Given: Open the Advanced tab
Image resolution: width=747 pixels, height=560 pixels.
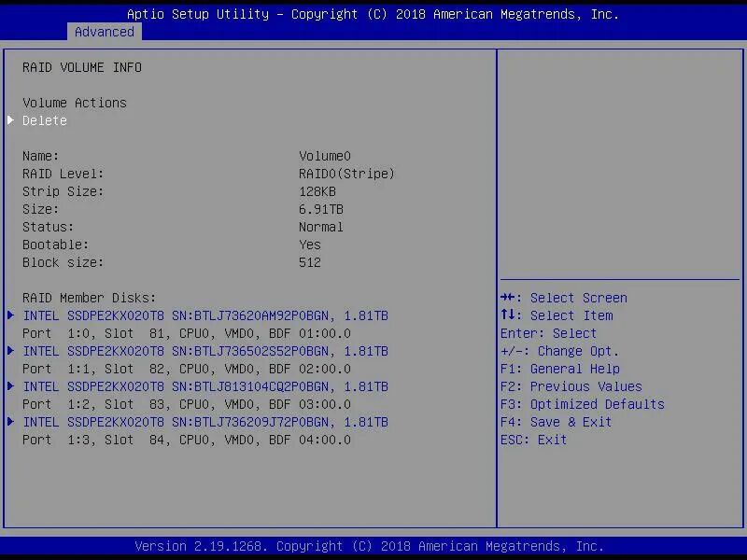Looking at the screenshot, I should click(x=105, y=32).
